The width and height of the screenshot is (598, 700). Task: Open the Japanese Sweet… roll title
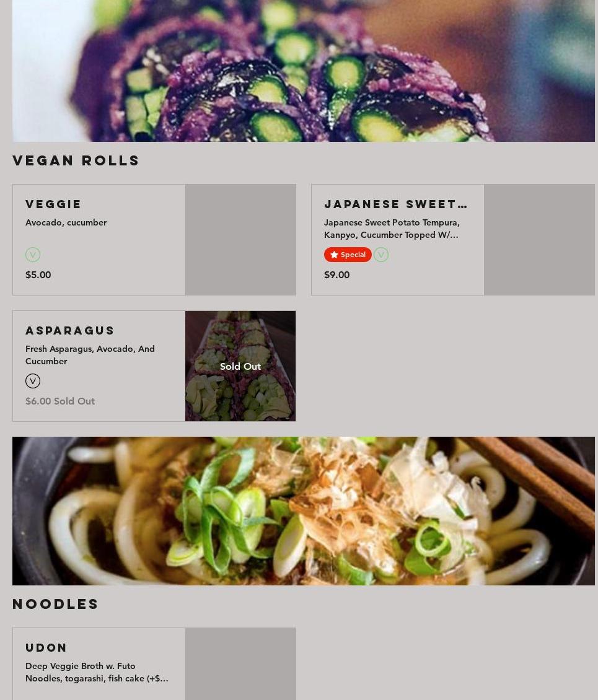(396, 204)
